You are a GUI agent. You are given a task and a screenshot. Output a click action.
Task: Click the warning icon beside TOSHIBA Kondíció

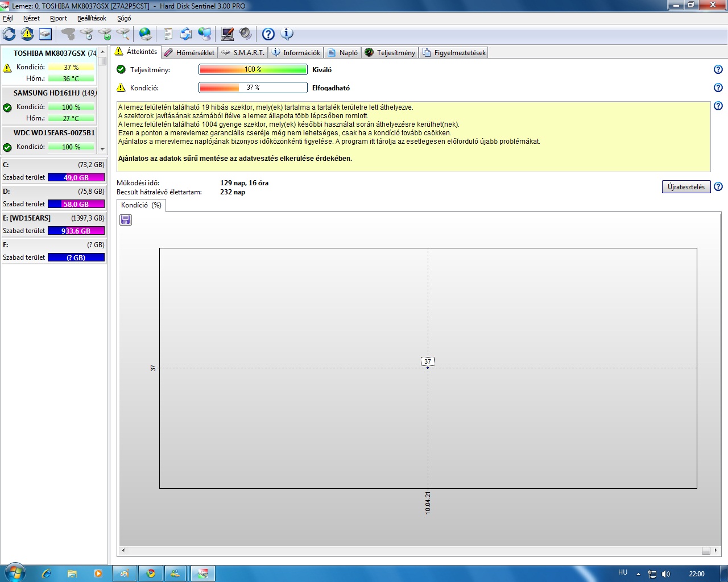pyautogui.click(x=7, y=68)
